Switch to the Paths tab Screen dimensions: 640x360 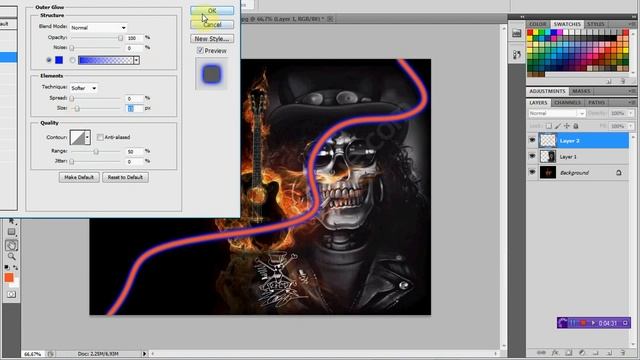coord(596,102)
